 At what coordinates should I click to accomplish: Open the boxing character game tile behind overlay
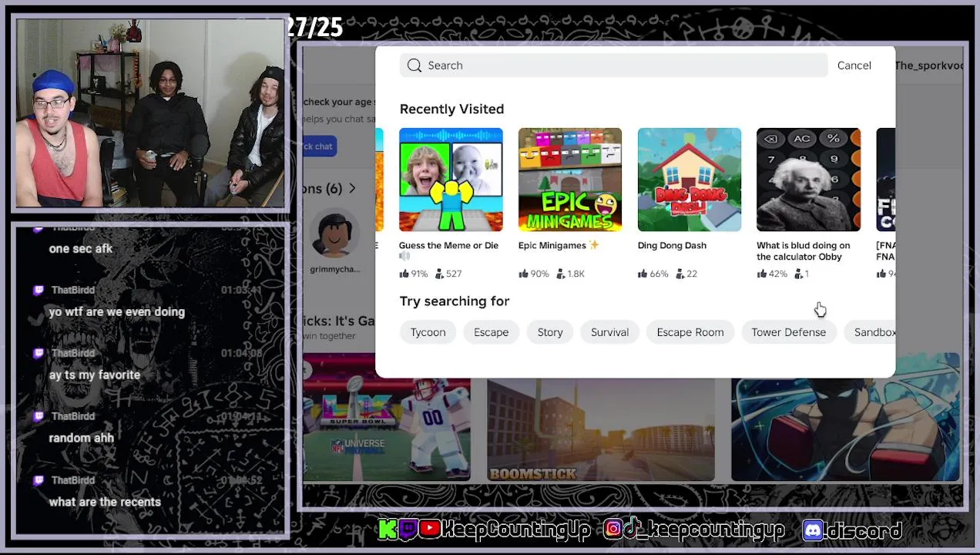click(x=845, y=429)
